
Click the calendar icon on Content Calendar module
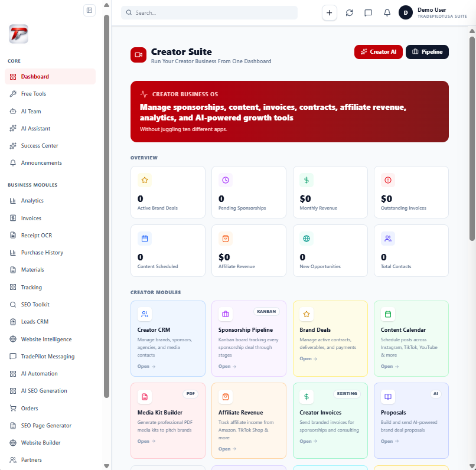coord(388,314)
